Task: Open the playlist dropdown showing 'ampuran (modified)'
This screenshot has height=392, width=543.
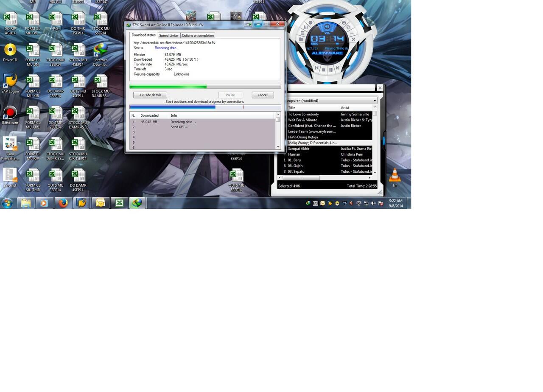Action: click(331, 101)
